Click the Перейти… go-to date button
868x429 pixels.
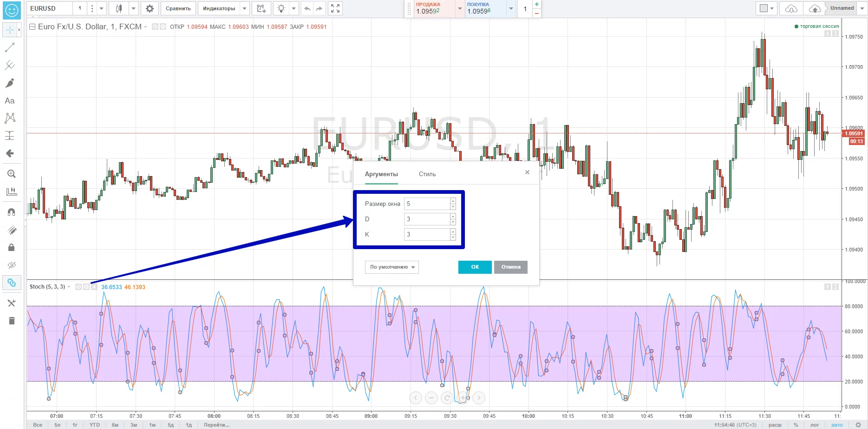tap(217, 425)
